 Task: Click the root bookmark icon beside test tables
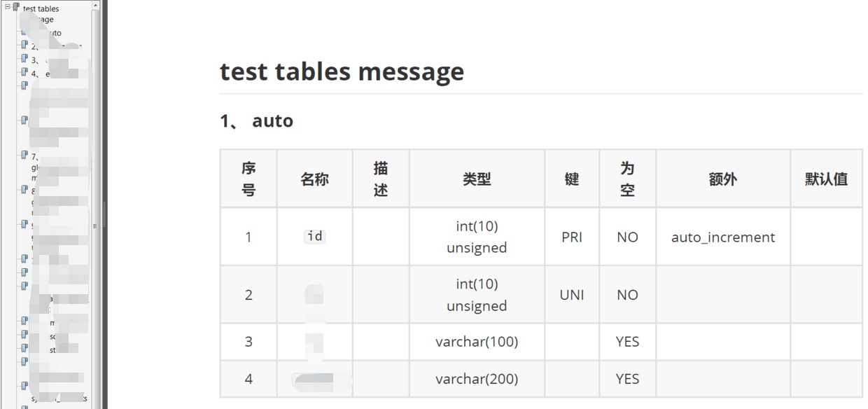click(16, 7)
